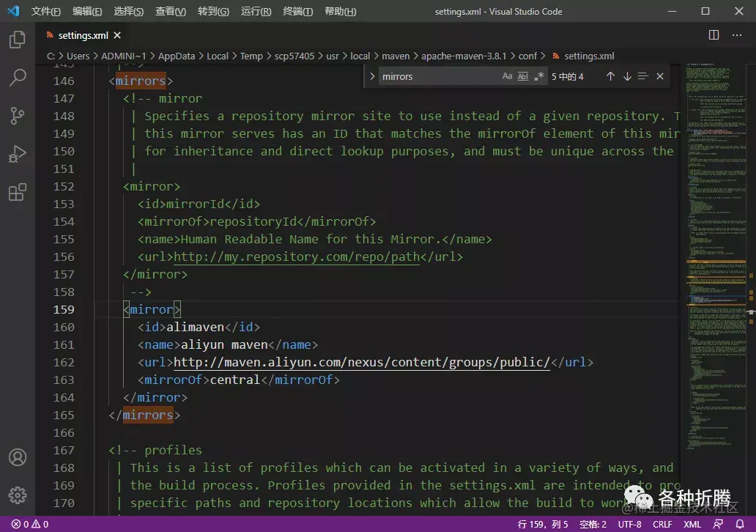756x532 pixels.
Task: Click the 'Temp' breadcrumb segment
Action: coord(251,56)
